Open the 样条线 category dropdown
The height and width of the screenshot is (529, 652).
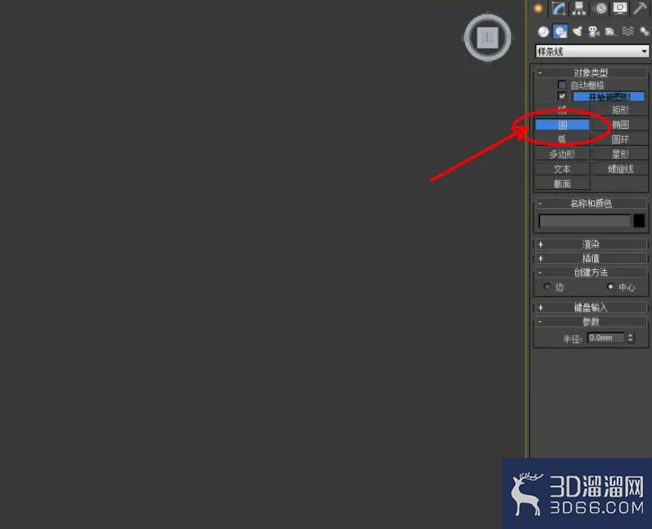point(592,51)
